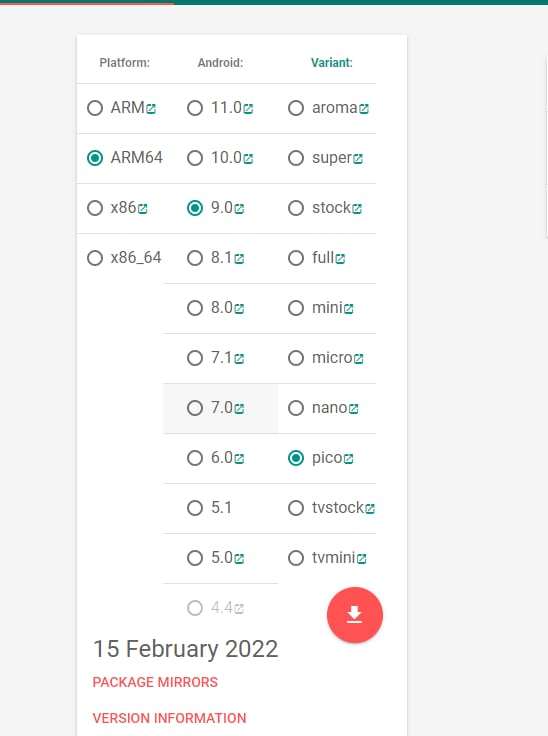The height and width of the screenshot is (736, 548).
Task: Open external link icon next to aroma
Action: pyautogui.click(x=364, y=109)
